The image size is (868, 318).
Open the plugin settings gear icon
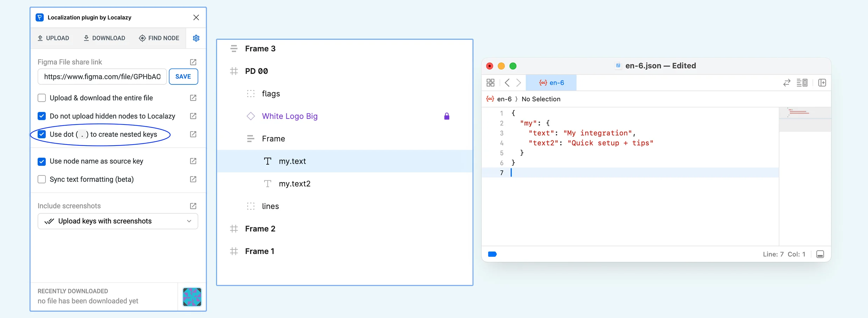point(196,38)
